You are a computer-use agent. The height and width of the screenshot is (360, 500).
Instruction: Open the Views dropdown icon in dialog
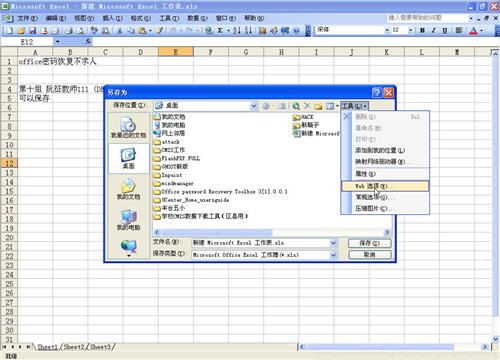click(x=332, y=106)
